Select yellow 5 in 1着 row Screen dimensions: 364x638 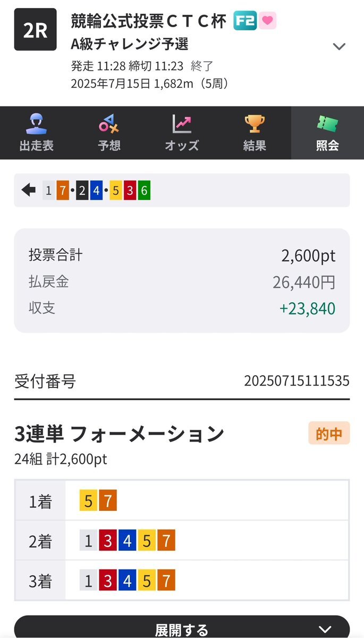pyautogui.click(x=88, y=500)
